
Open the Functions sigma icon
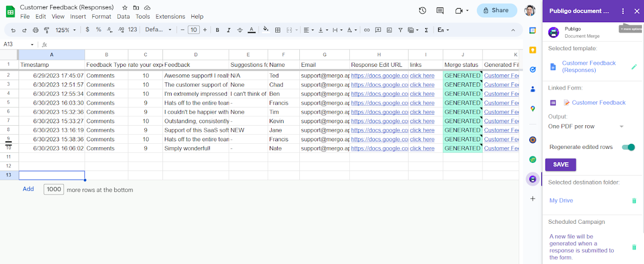[426, 30]
